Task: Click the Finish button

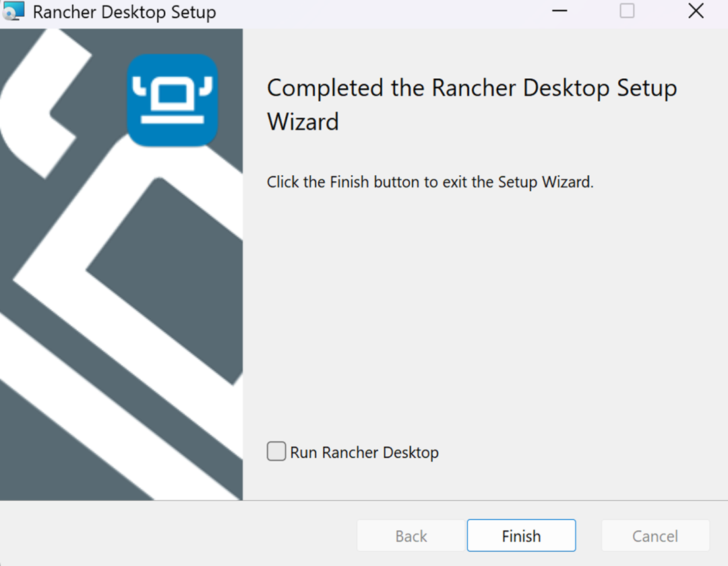Action: click(521, 536)
